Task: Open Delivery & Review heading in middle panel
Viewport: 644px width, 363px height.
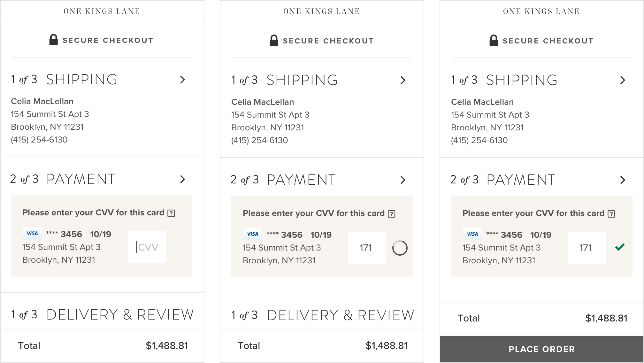Action: pyautogui.click(x=323, y=315)
